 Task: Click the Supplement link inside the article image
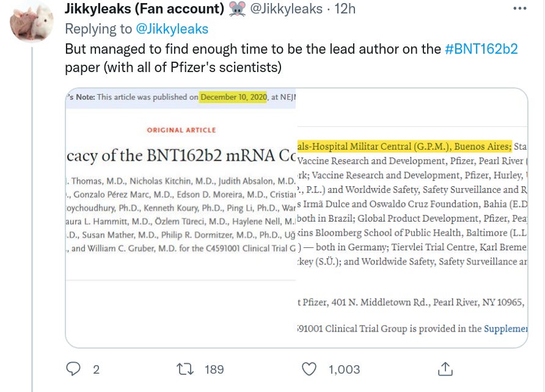click(506, 328)
